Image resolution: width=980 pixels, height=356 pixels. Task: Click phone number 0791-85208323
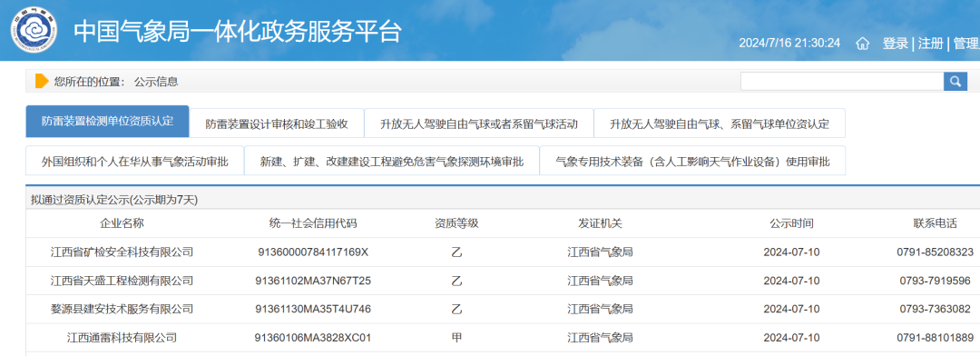point(935,252)
